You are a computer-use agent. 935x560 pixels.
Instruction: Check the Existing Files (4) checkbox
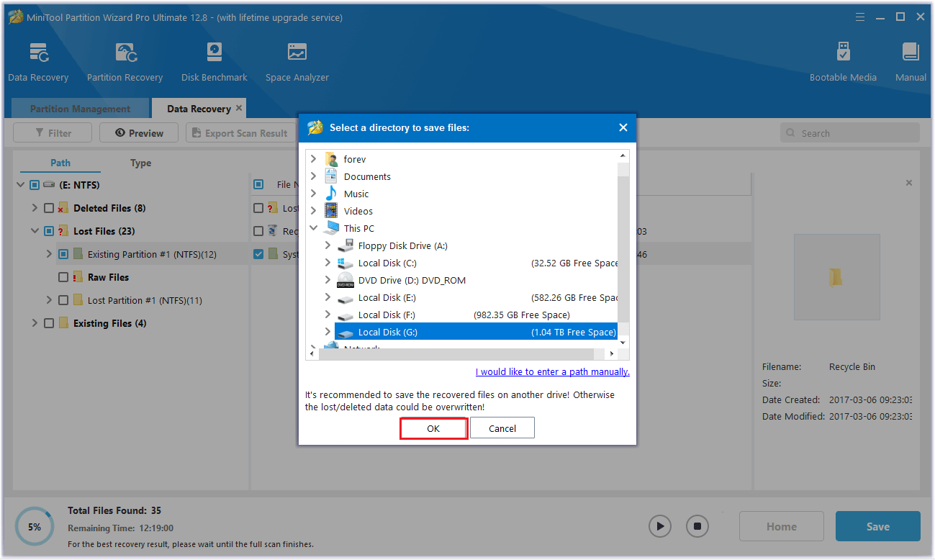[x=49, y=323]
